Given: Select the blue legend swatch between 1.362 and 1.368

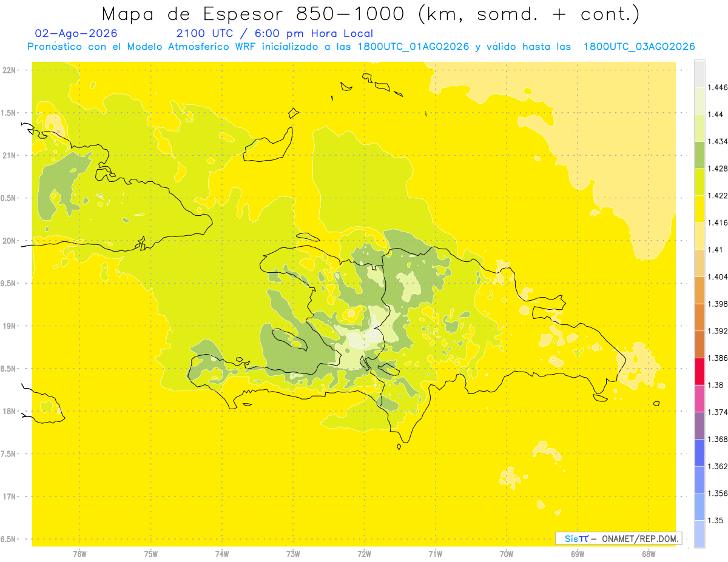Looking at the screenshot, I should click(x=699, y=452).
